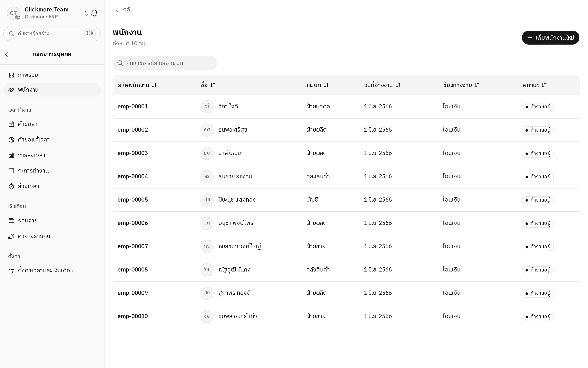The image size is (588, 368).
Task: Focus the ค้นหาชื่อ รหัส หรือแผนก field
Action: point(165,63)
